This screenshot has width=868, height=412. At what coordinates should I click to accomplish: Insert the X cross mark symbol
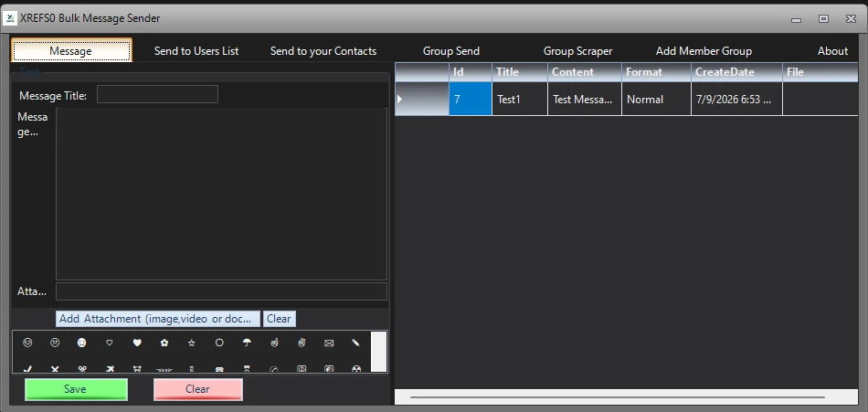point(55,368)
